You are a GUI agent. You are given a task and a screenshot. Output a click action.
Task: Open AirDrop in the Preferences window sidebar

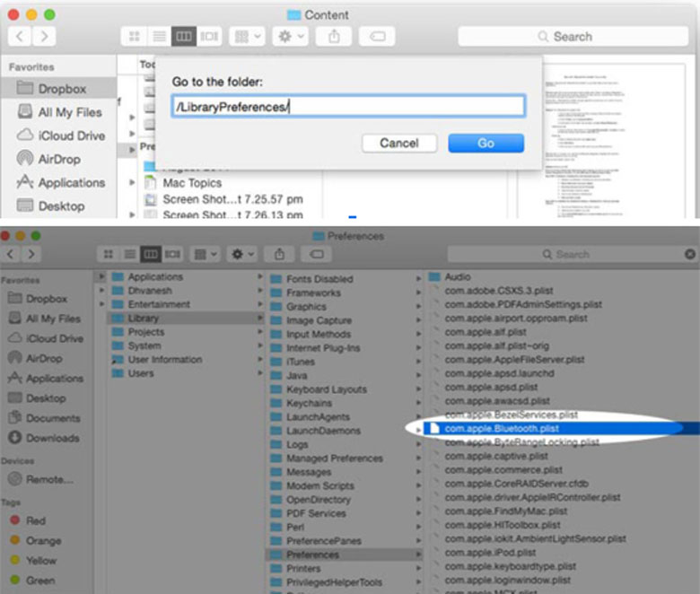coord(43,358)
